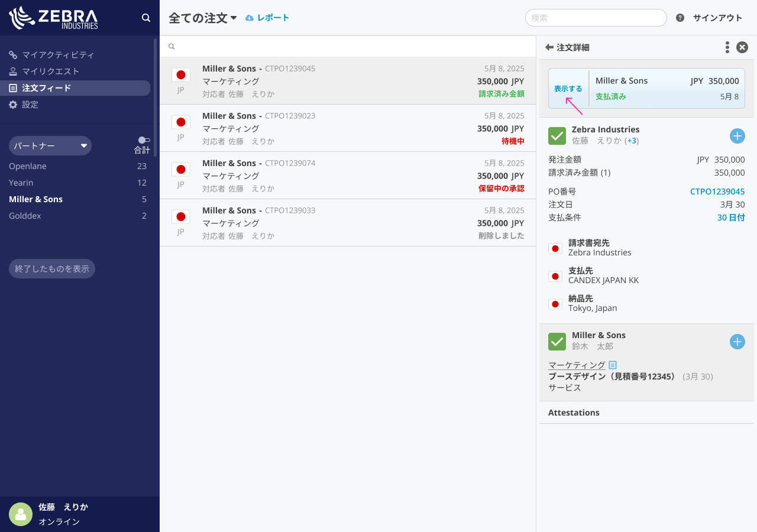
Task: Open the help question mark icon
Action: [680, 18]
